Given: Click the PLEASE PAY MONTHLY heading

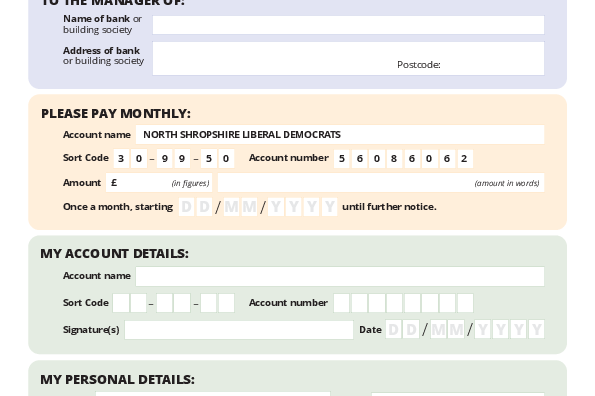Looking at the screenshot, I should (x=116, y=114).
